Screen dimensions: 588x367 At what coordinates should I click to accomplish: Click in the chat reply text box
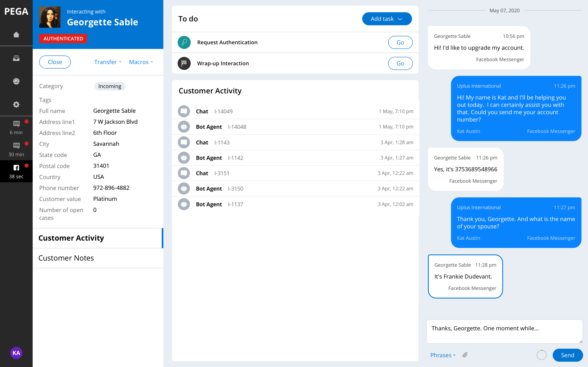point(504,331)
